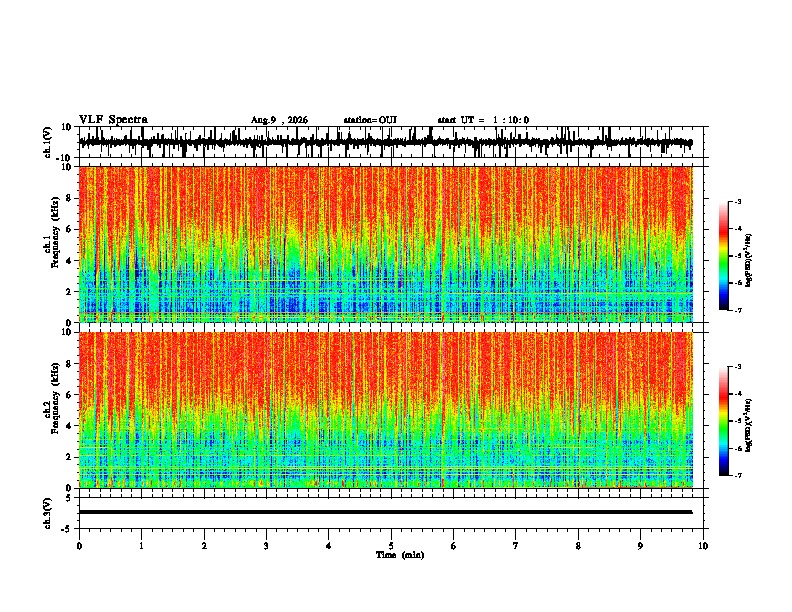792x612 pixels.
Task: Click the ch.1 frequency spectrogram plot
Action: (x=386, y=244)
